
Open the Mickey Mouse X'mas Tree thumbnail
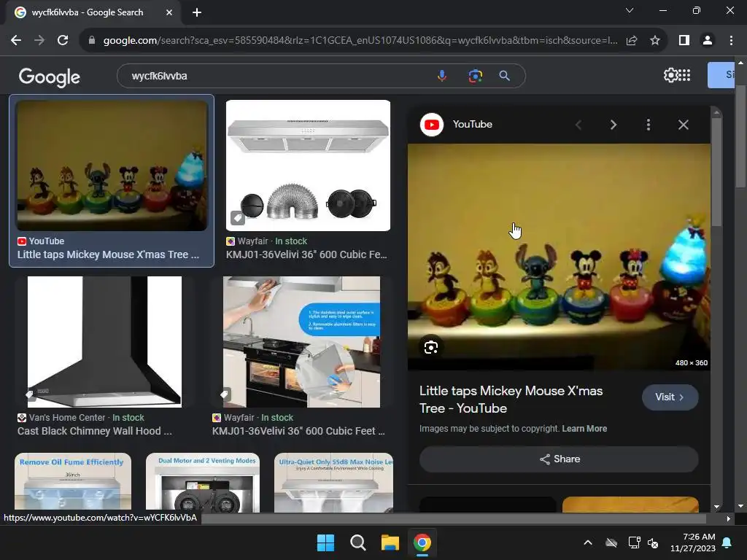(112, 166)
